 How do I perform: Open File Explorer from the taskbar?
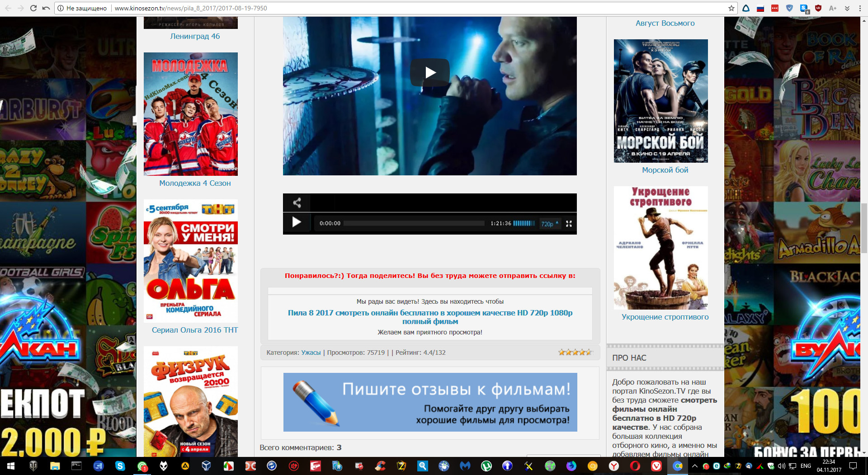(x=55, y=466)
